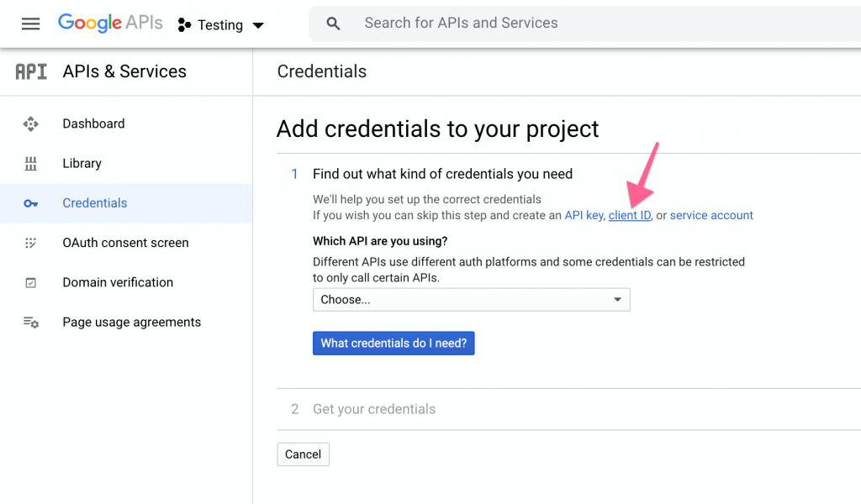
Task: Click What credentials do I need? button
Action: 394,344
